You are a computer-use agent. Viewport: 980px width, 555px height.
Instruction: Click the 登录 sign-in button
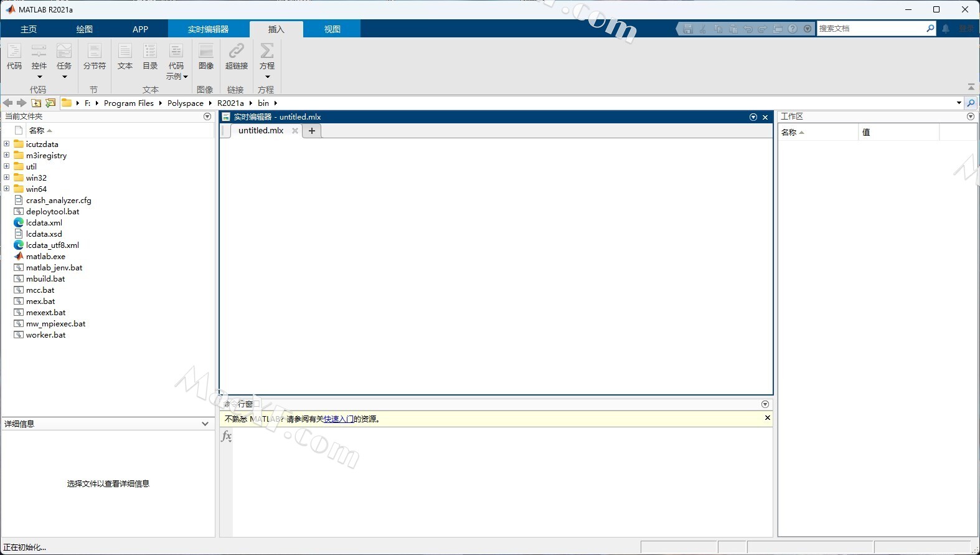tap(966, 29)
